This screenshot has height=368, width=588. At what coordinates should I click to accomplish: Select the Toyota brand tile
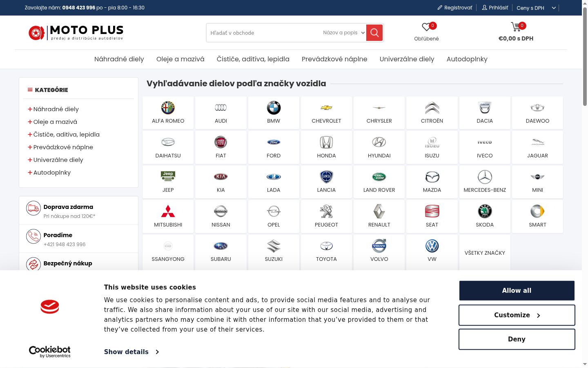pyautogui.click(x=326, y=252)
